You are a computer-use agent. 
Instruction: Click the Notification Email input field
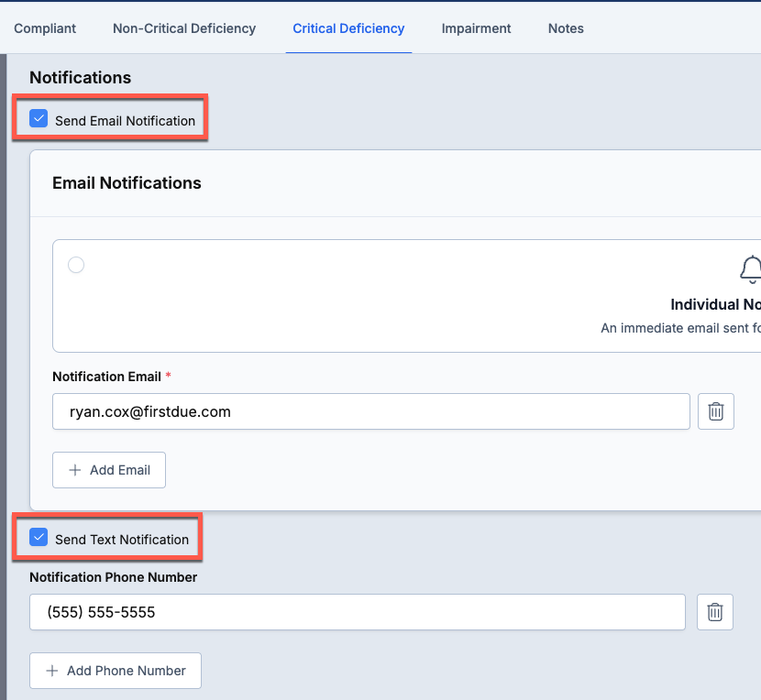pyautogui.click(x=370, y=411)
